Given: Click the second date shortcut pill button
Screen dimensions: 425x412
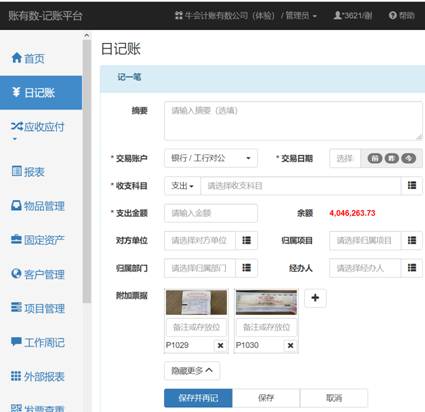Looking at the screenshot, I should [392, 158].
